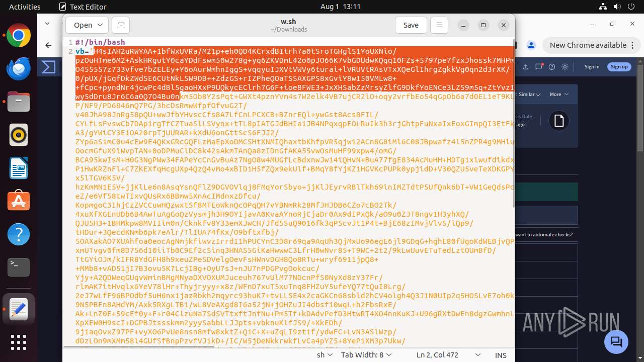Click the volume icon in system tray
The image size is (644, 362).
[x=617, y=7]
